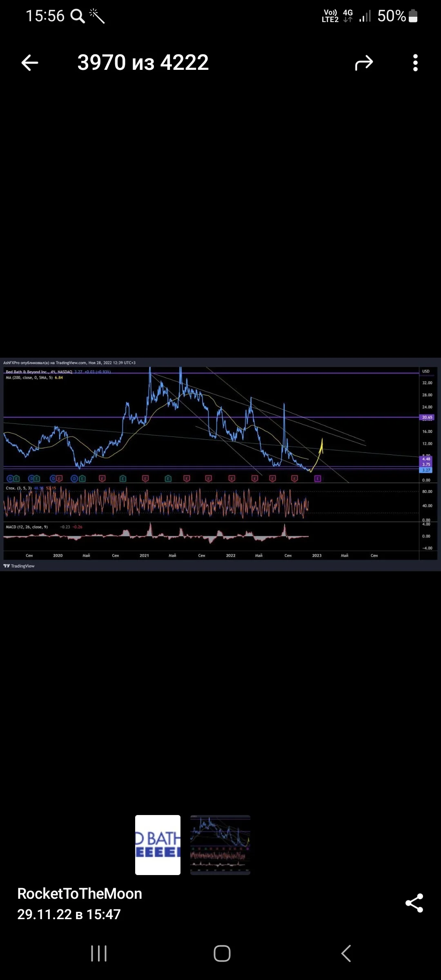Tap the status bar clock '15:56'
This screenshot has height=980, width=441.
click(x=45, y=16)
